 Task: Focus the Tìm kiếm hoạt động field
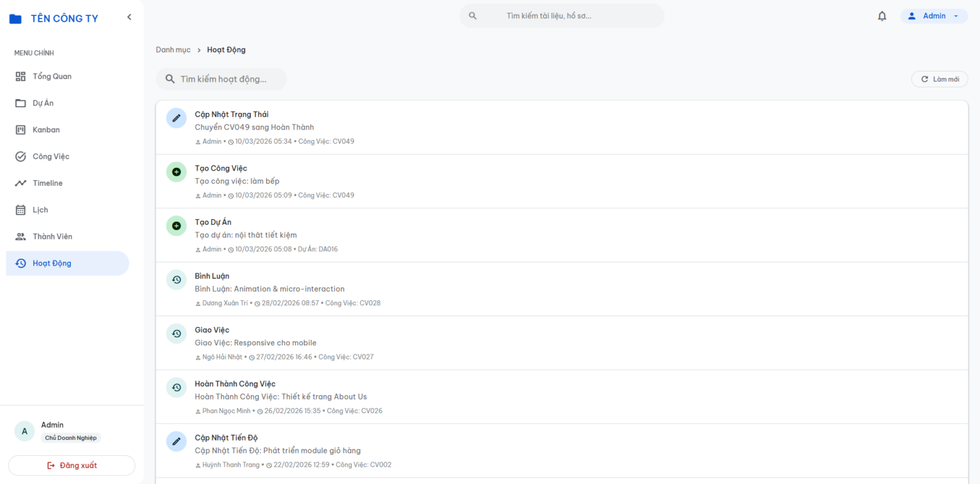pyautogui.click(x=221, y=79)
